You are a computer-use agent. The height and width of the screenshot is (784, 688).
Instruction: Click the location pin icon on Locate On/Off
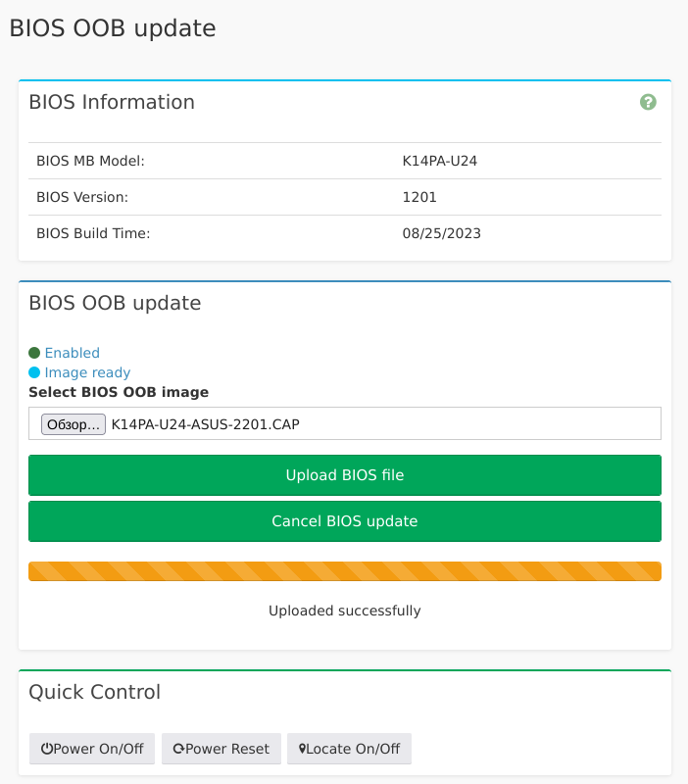pyautogui.click(x=303, y=749)
